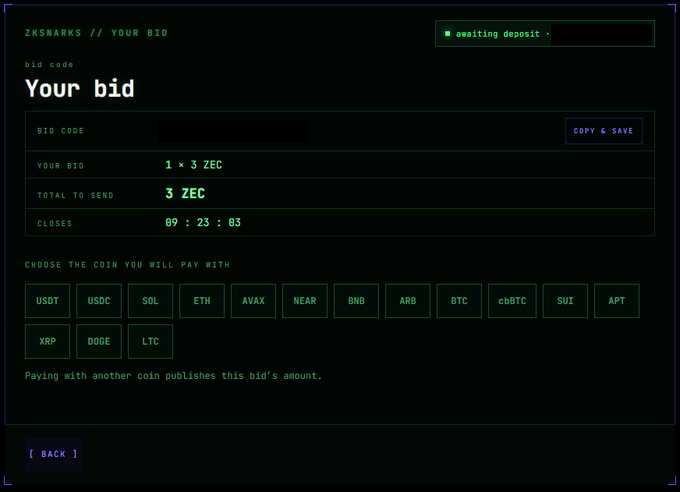Click the 'ZKSNARKS // YOUR BID' header text

pyautogui.click(x=96, y=33)
